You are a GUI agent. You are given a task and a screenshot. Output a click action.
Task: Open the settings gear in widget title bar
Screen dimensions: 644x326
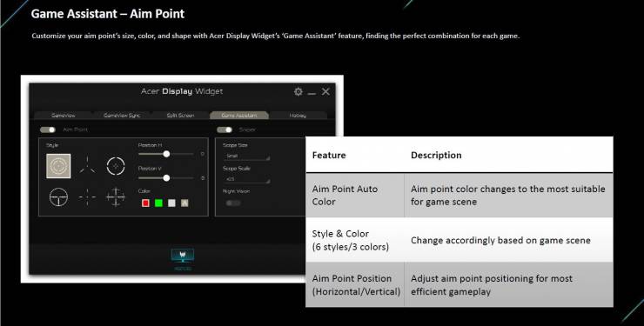coord(299,92)
